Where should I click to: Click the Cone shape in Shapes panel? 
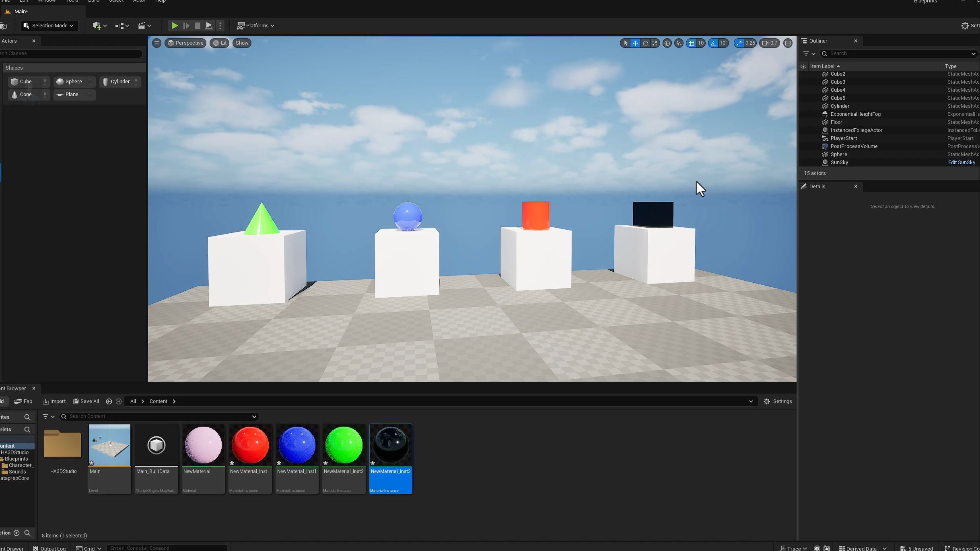[26, 95]
